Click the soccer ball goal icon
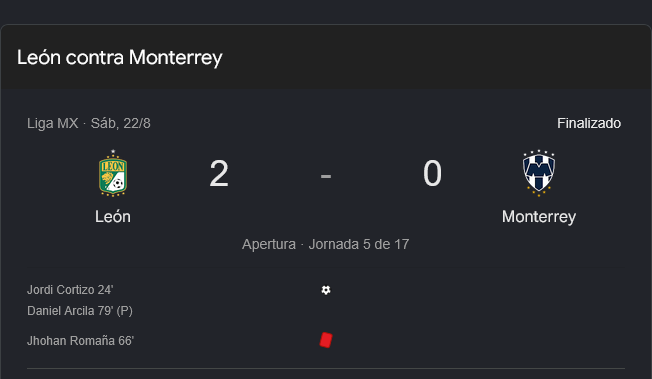Screen dimensions: 652x379 point(326,290)
